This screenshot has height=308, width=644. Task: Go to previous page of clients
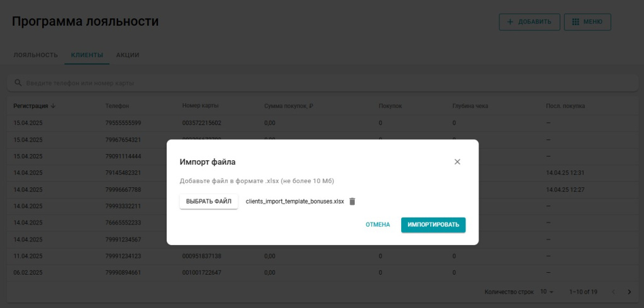pyautogui.click(x=614, y=292)
